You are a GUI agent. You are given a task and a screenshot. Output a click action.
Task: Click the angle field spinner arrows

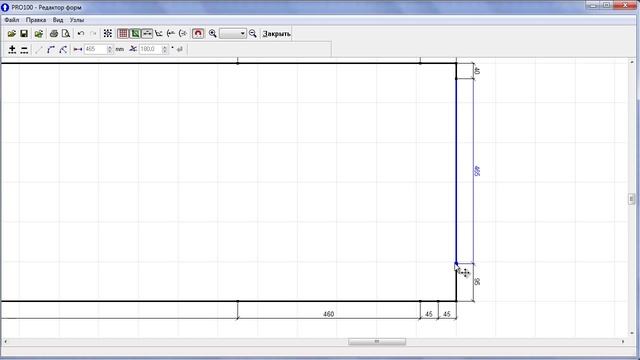pyautogui.click(x=165, y=49)
